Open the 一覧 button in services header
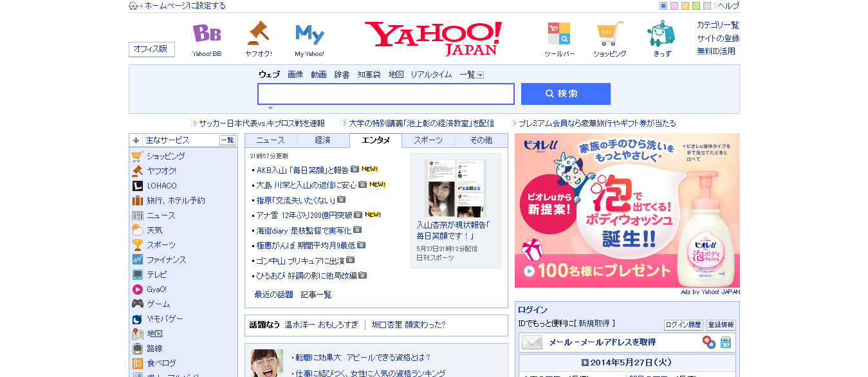 (227, 140)
